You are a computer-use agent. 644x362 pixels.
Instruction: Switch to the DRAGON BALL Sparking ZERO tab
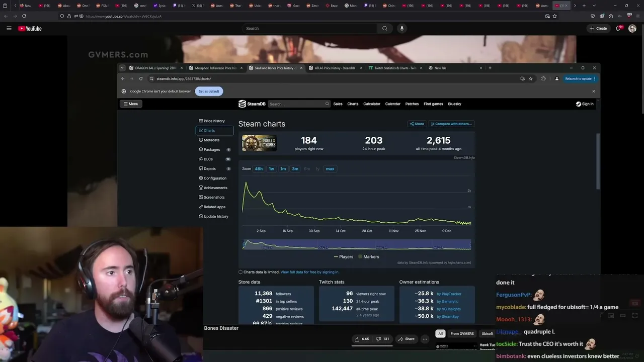click(156, 68)
